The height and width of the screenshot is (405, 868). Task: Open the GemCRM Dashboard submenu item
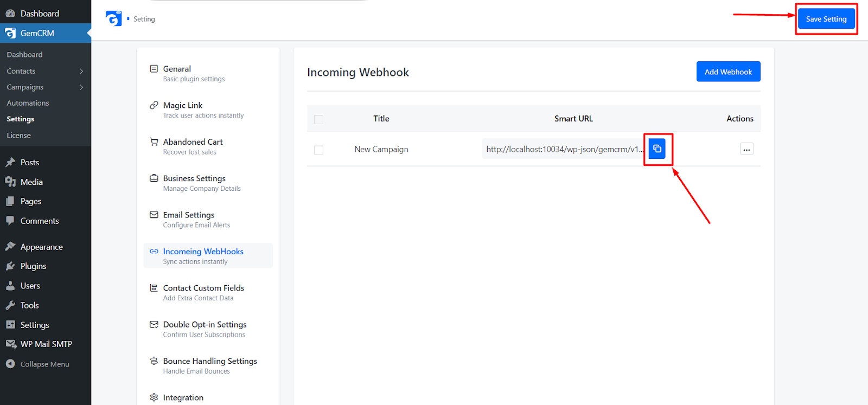pyautogui.click(x=24, y=55)
